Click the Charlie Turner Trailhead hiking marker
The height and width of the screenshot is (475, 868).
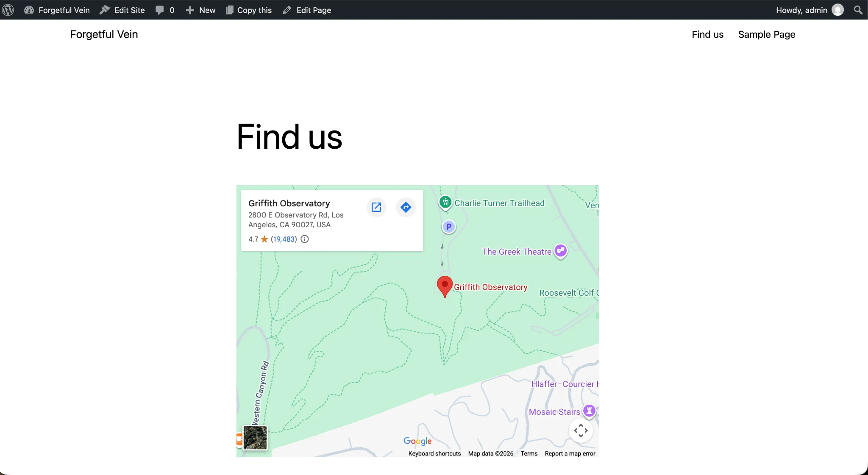click(x=445, y=202)
